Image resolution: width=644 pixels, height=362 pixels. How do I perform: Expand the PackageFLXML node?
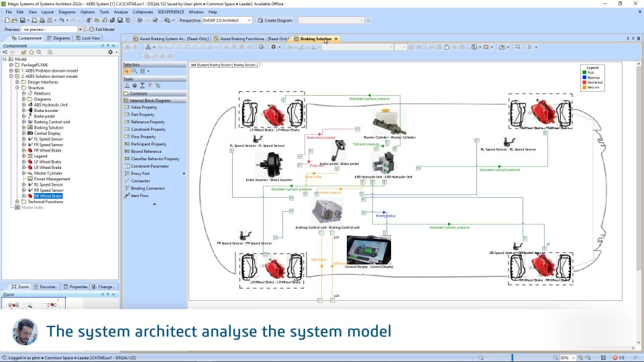click(11, 65)
